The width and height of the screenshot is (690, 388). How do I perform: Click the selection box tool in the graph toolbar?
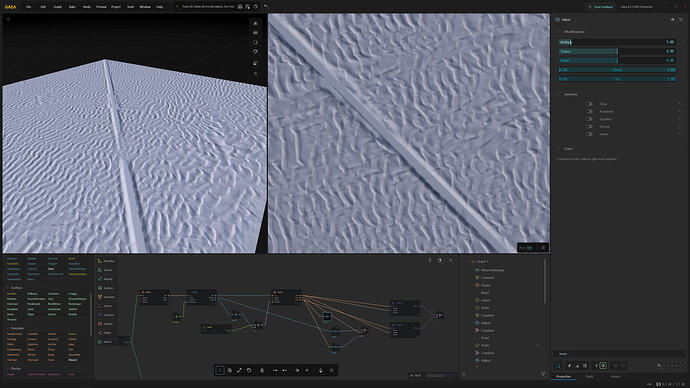tap(220, 370)
